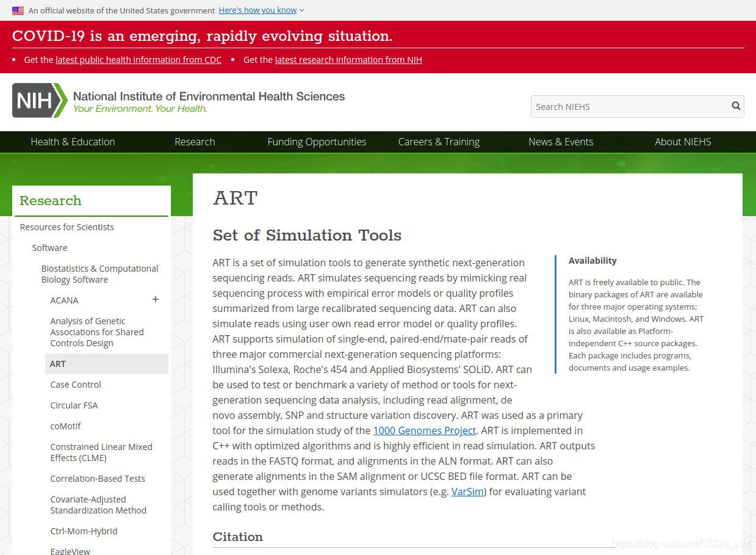Open Analysis of Genetic Associations sidebar item

[97, 332]
